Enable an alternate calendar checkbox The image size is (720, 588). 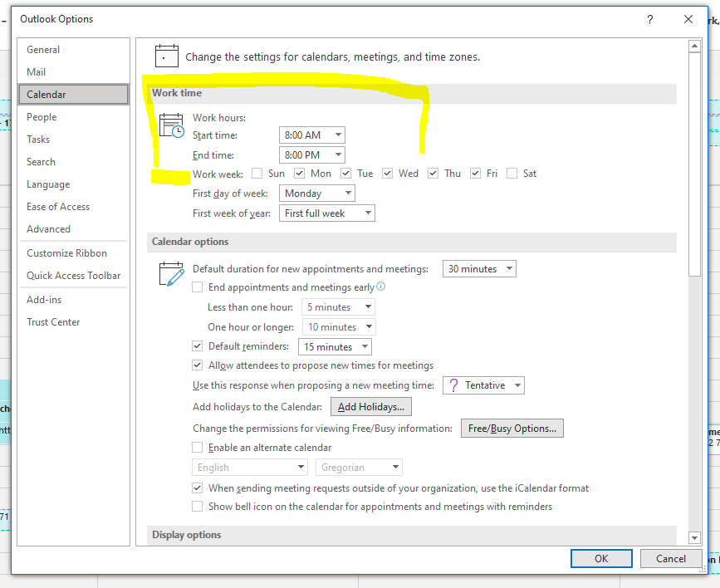coord(198,448)
